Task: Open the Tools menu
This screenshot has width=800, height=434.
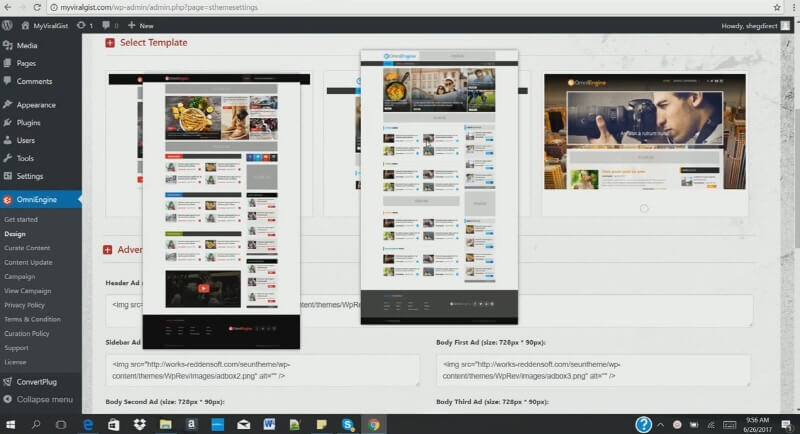Action: click(25, 158)
